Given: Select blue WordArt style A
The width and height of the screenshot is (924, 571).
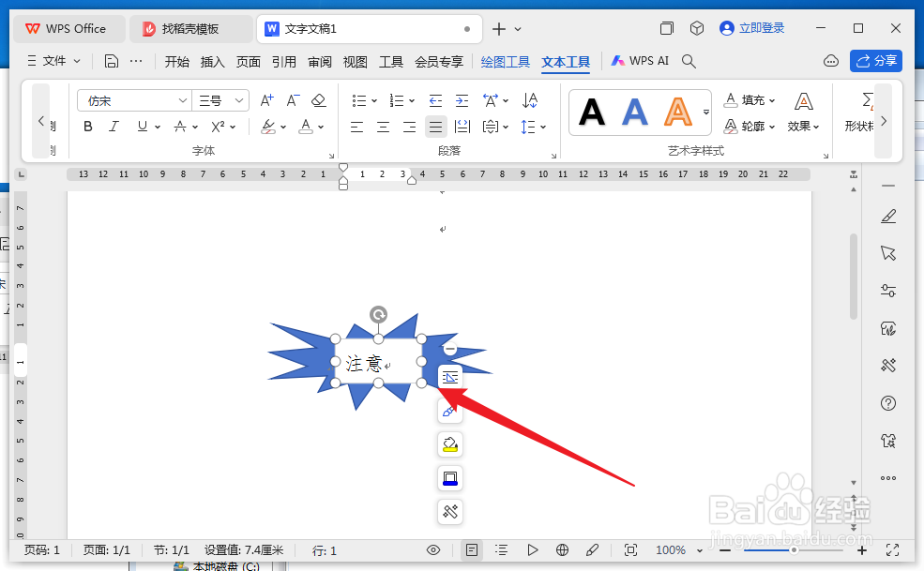Looking at the screenshot, I should 635,112.
